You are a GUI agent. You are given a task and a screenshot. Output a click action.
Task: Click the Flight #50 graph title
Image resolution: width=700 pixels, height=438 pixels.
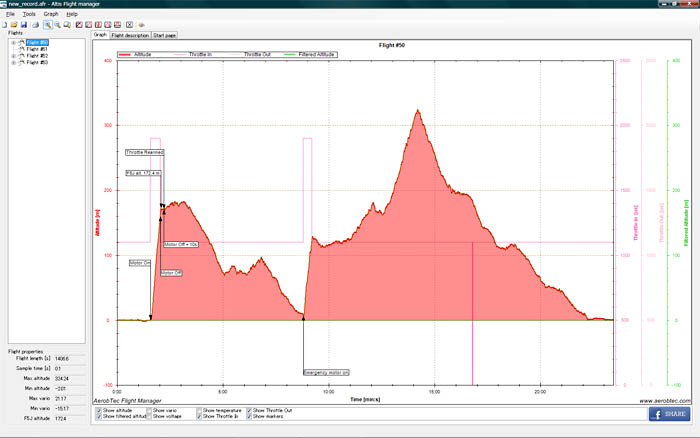[x=392, y=45]
